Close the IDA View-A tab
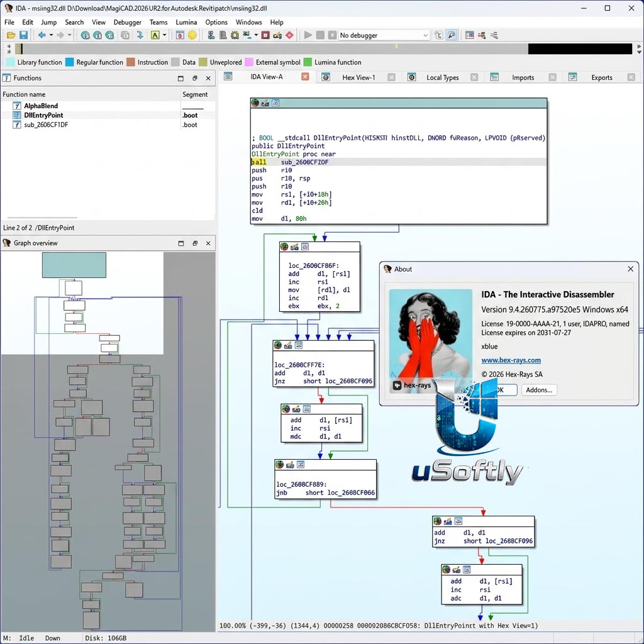644x644 pixels. point(305,77)
